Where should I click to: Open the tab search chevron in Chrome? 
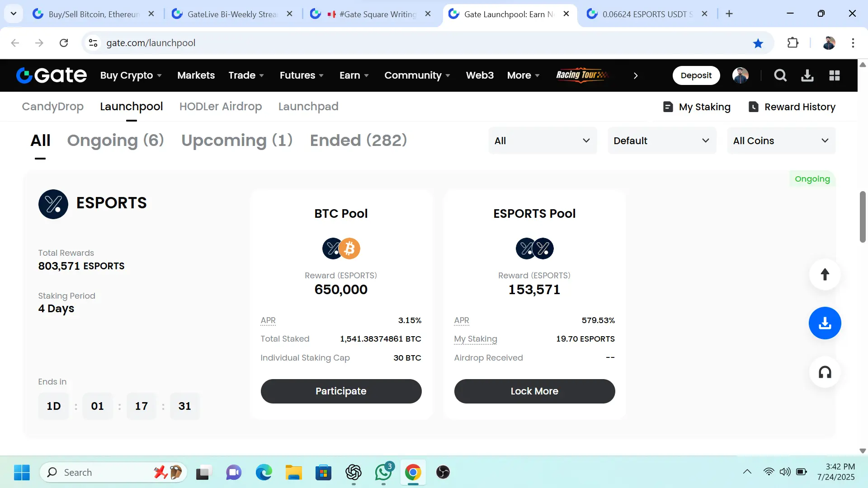pyautogui.click(x=14, y=14)
